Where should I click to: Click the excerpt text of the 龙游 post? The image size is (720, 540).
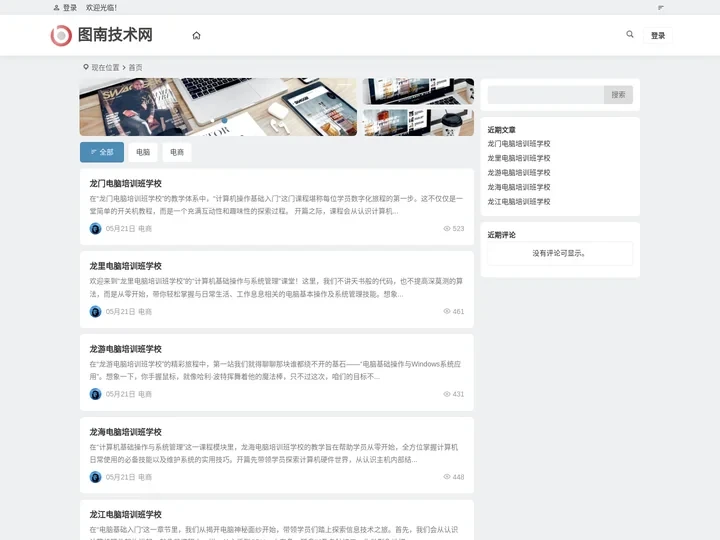(275, 370)
